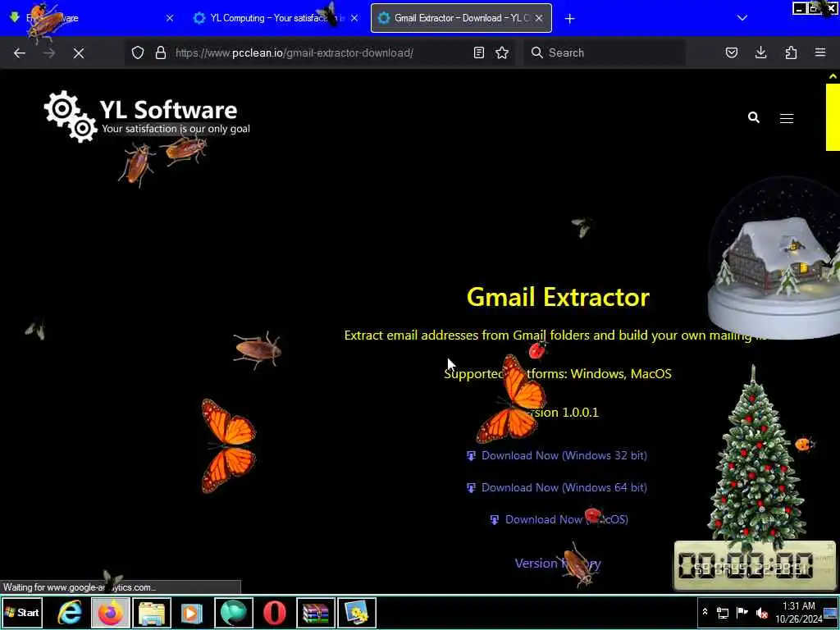840x630 pixels.
Task: Close the first browser tab
Action: tap(170, 18)
